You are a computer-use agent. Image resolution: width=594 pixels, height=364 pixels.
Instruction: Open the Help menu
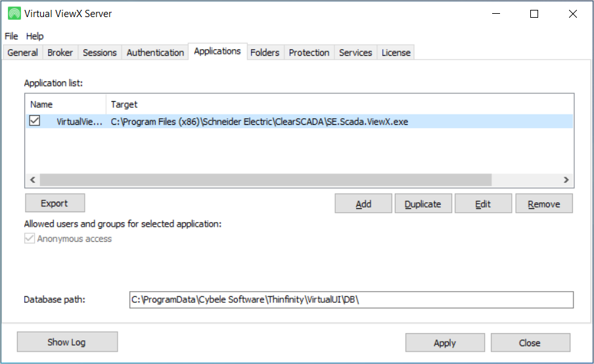[35, 36]
